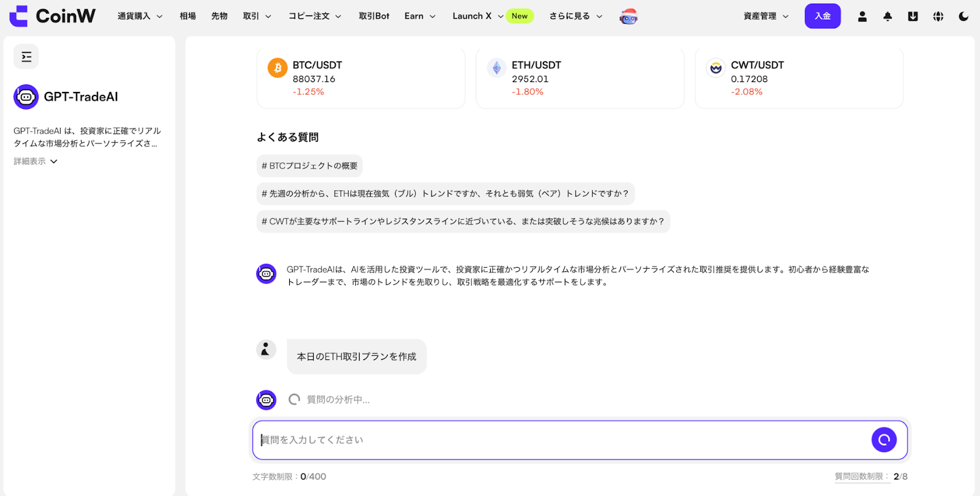Expand the 資産管理 dropdown

(x=766, y=16)
